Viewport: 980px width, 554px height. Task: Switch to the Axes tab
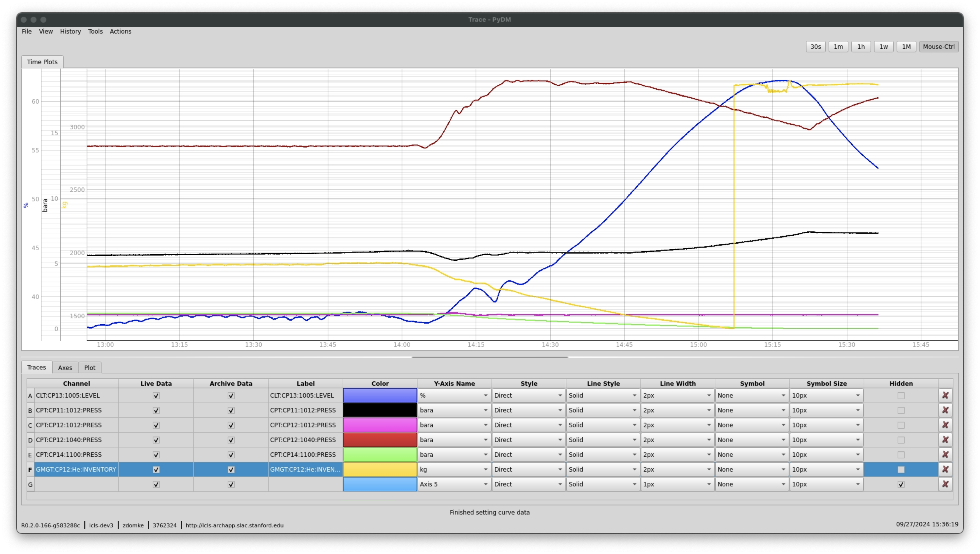(65, 368)
